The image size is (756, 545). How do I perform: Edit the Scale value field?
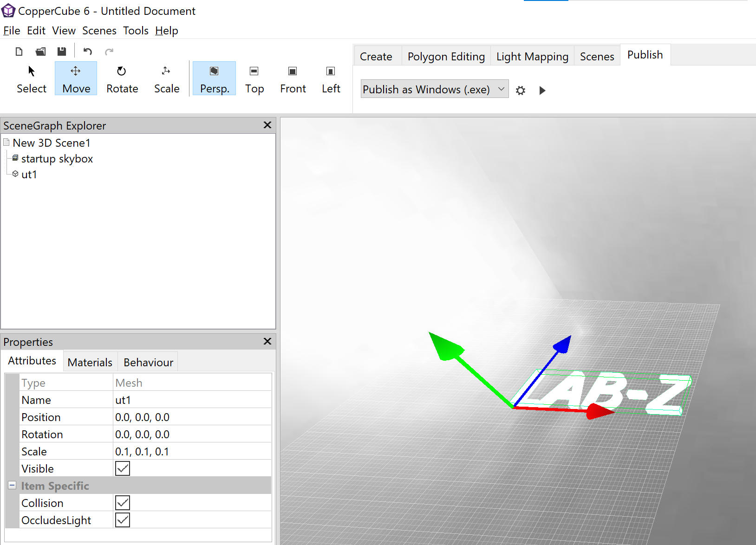(x=192, y=451)
